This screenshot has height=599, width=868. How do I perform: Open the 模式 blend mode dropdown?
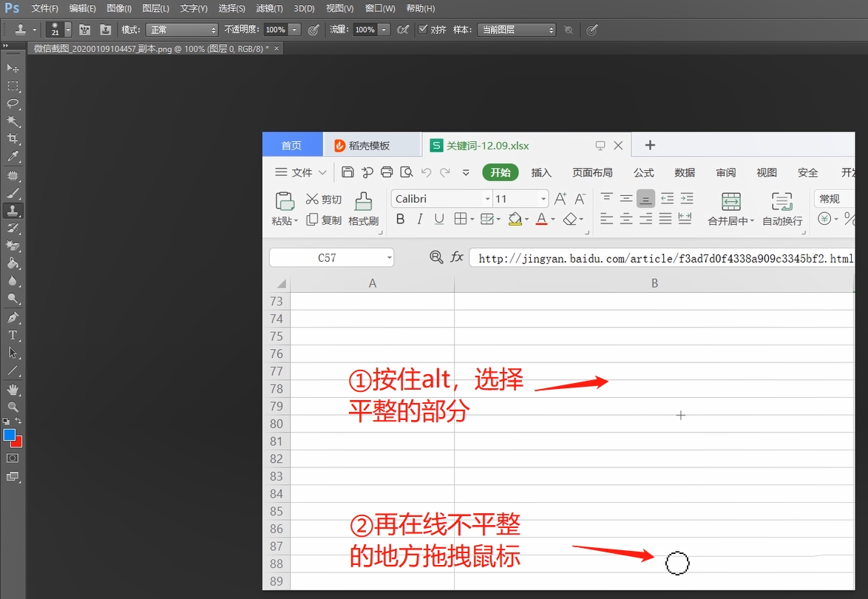[182, 30]
